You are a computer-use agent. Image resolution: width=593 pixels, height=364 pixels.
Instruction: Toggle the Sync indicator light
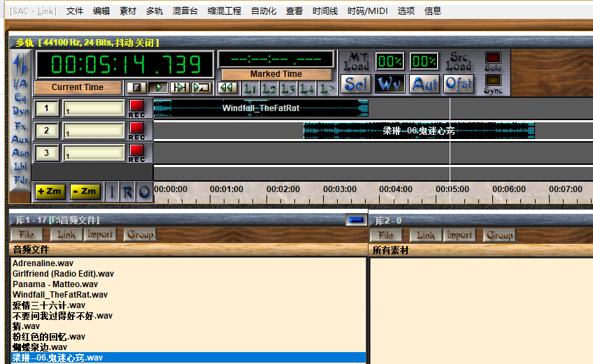tap(493, 82)
